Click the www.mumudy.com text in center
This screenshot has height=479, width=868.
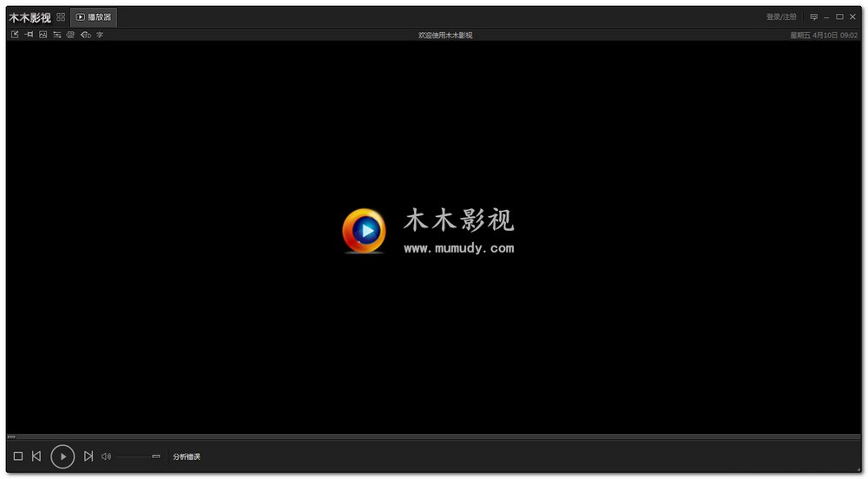click(459, 248)
